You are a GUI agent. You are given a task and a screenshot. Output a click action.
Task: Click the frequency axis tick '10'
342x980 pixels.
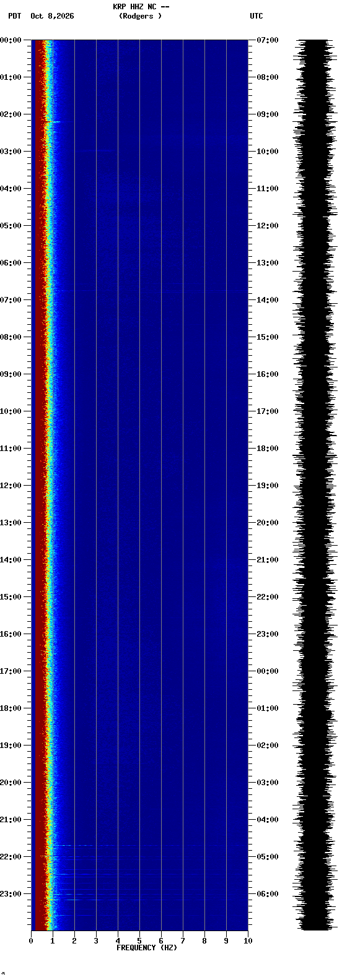pos(248,941)
